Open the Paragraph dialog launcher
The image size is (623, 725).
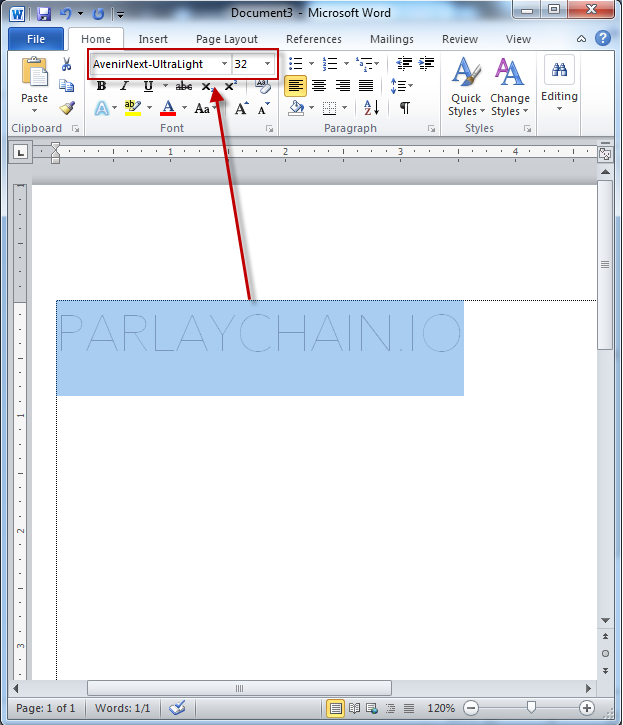click(431, 129)
